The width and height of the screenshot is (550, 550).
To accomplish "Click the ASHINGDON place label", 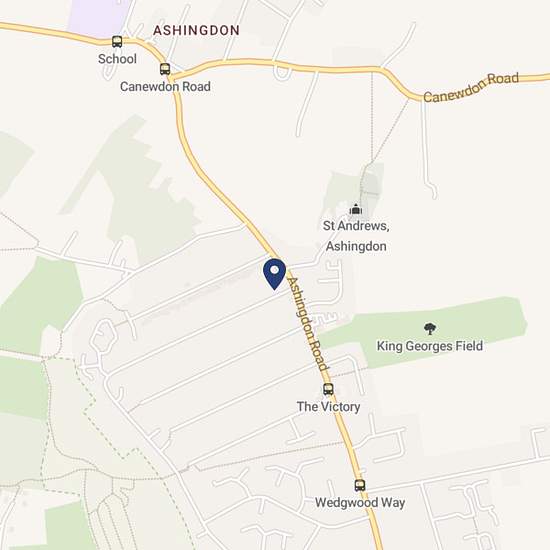I will click(196, 30).
